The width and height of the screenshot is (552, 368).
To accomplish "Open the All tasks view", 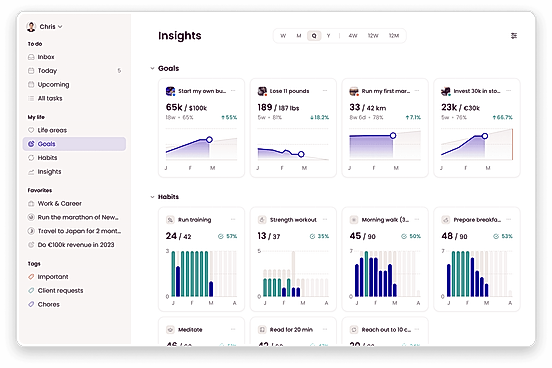I will pyautogui.click(x=74, y=98).
